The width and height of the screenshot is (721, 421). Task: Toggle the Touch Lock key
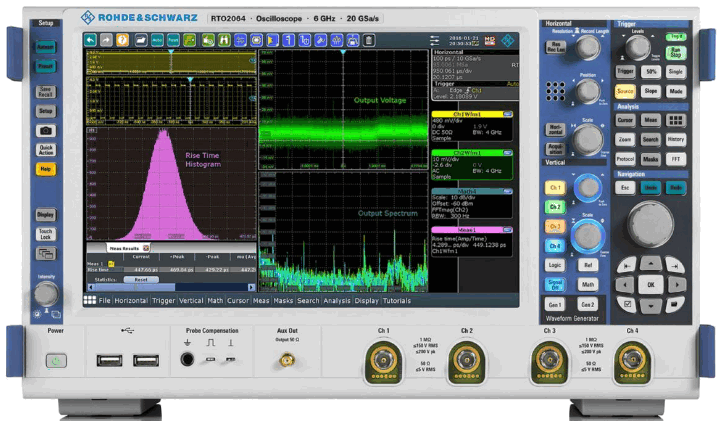(x=46, y=234)
